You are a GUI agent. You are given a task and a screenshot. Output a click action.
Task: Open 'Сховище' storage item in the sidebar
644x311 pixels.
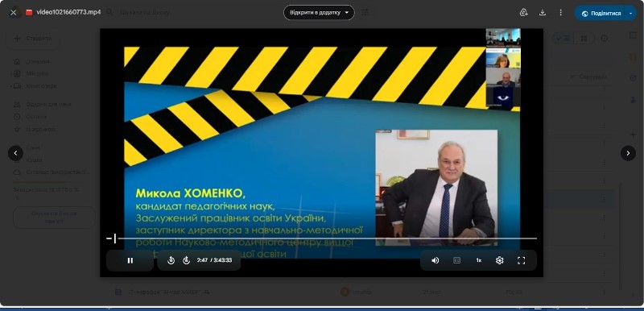pyautogui.click(x=52, y=172)
